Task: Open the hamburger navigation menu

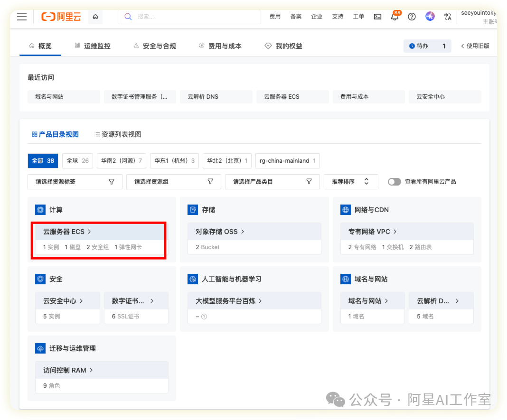Action: (22, 17)
